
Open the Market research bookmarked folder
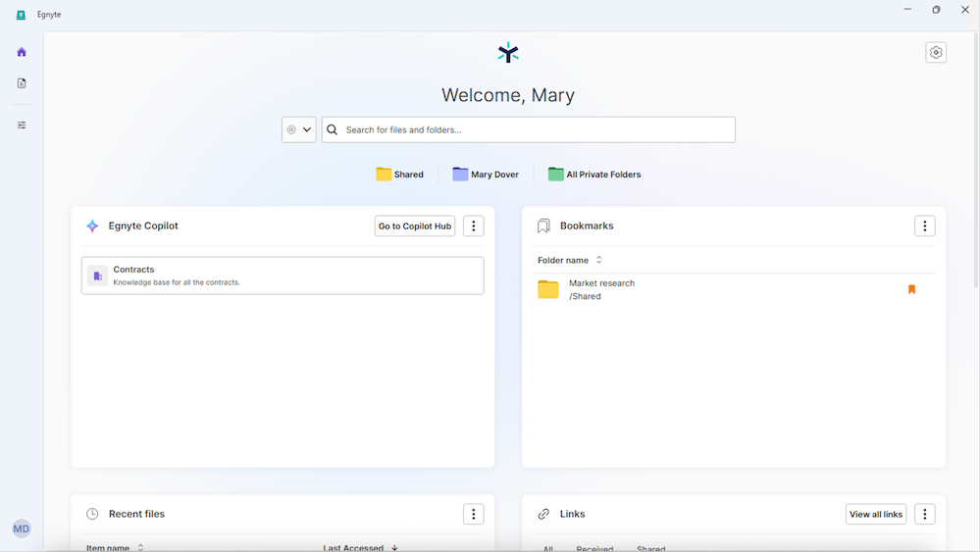pyautogui.click(x=734, y=290)
